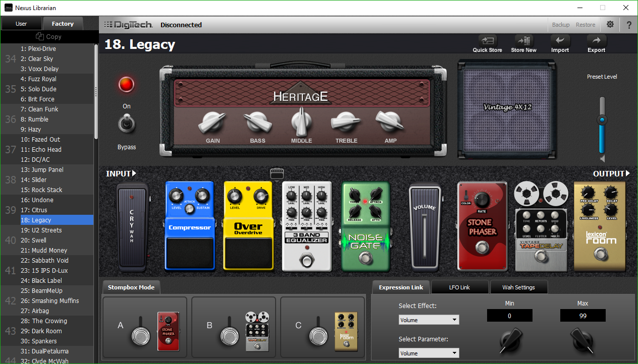Open settings via the gear icon
638x364 pixels.
point(610,24)
